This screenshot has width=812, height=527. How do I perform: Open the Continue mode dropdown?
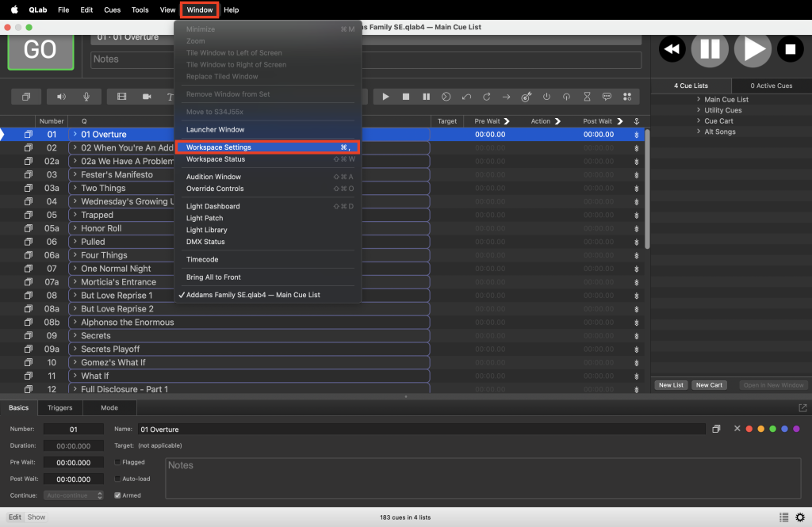[74, 495]
